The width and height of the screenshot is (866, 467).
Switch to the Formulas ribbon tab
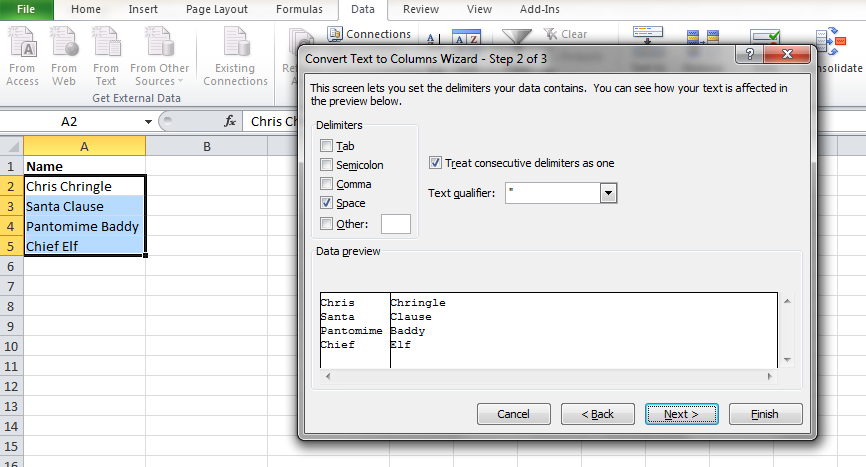[301, 9]
